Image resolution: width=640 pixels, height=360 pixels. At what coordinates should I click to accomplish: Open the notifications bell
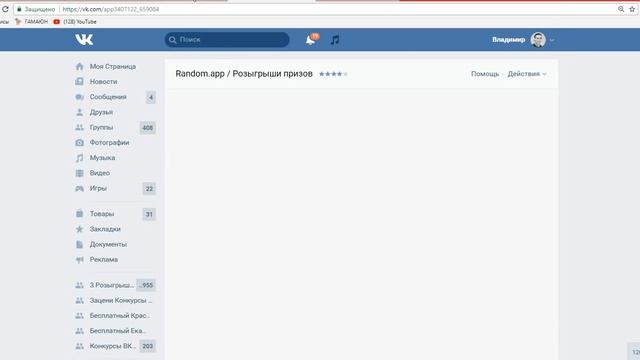click(311, 40)
